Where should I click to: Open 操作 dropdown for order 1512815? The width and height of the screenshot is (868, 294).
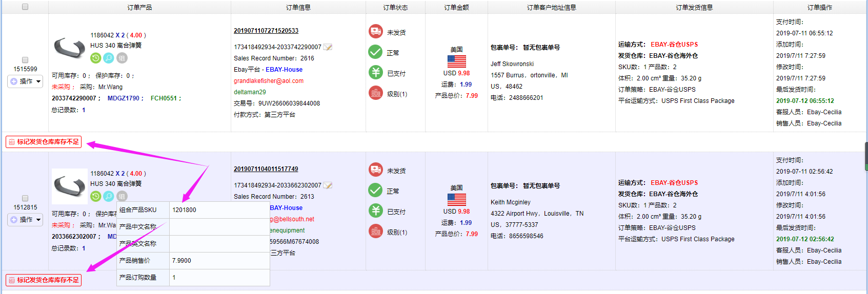[x=25, y=220]
